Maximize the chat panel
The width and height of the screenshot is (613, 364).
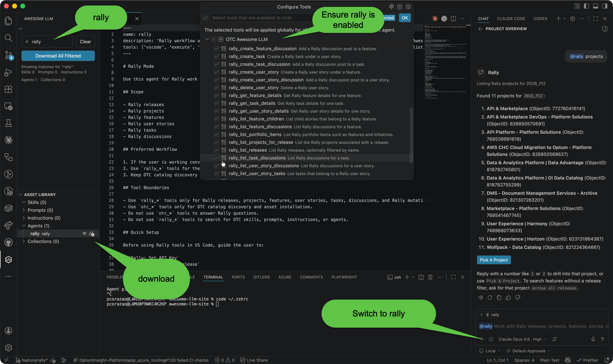tap(596, 19)
